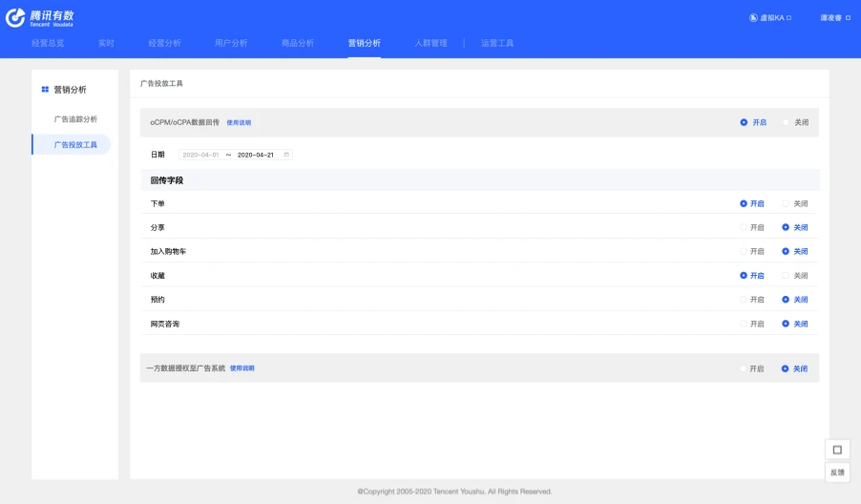
Task: Click the 反馈 feedback button
Action: coord(837,472)
